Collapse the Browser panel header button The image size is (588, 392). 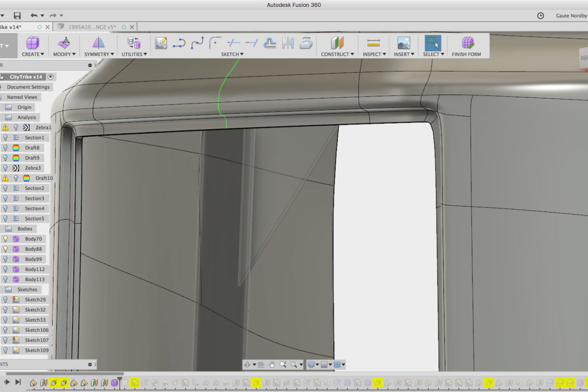coord(90,65)
